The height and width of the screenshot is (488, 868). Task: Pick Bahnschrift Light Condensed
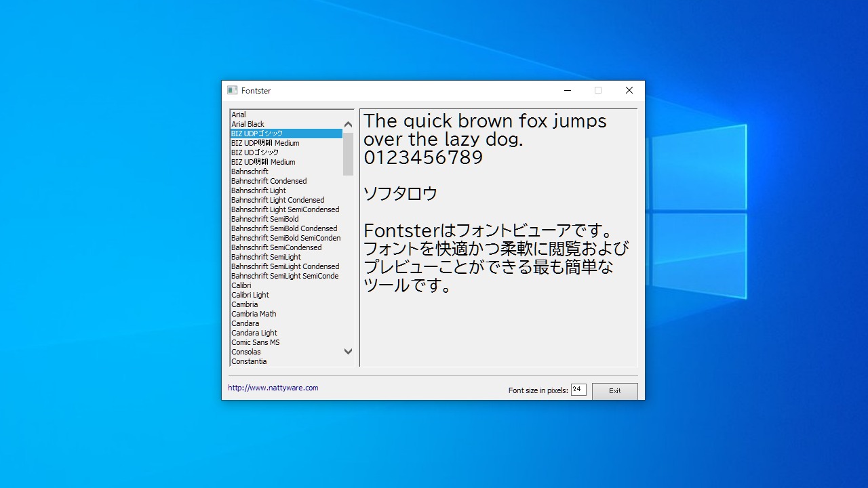286,200
